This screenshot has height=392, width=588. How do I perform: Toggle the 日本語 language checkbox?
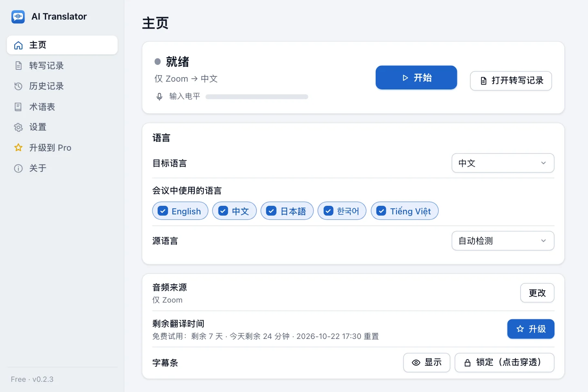tap(272, 211)
